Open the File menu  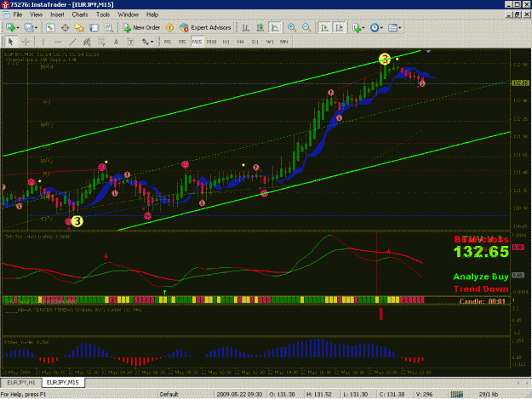click(x=18, y=14)
